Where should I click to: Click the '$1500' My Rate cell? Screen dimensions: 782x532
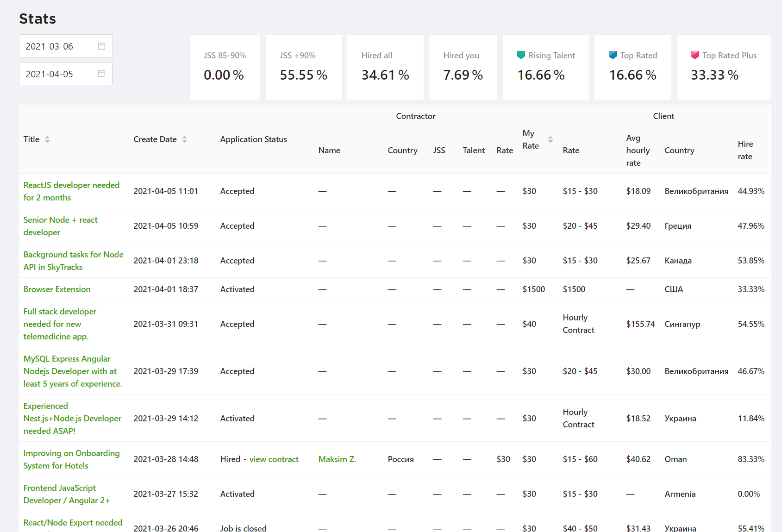[534, 289]
